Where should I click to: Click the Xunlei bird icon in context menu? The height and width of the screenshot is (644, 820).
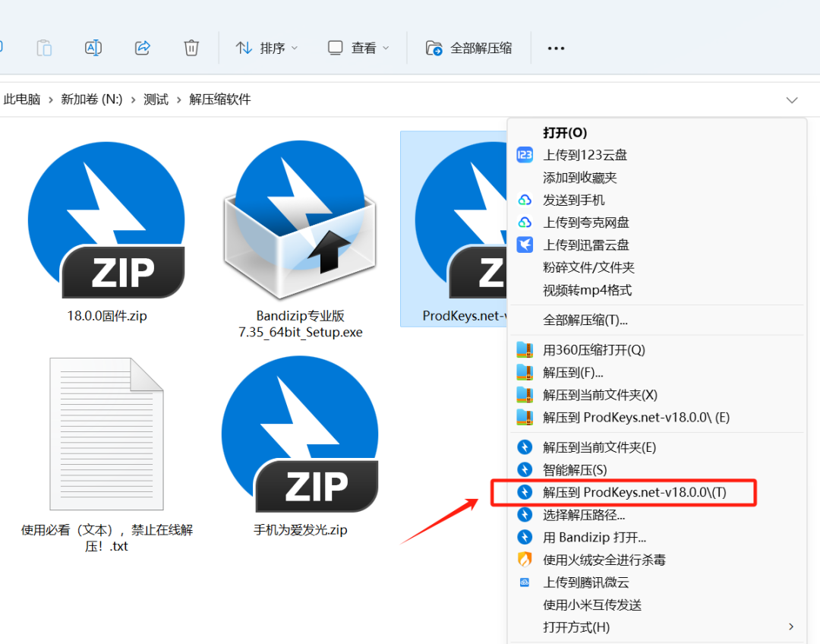pos(525,245)
